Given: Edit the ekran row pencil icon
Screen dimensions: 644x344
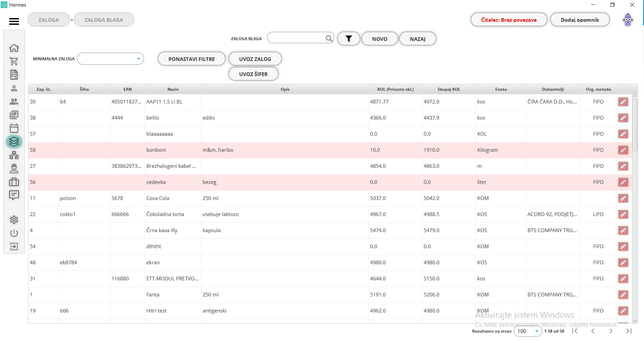Looking at the screenshot, I should tap(623, 263).
